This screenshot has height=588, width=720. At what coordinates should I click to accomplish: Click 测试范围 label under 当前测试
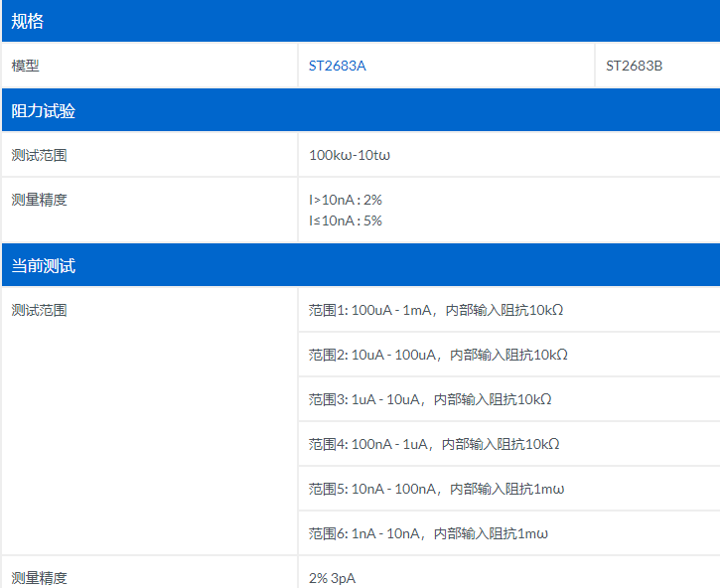(x=39, y=310)
